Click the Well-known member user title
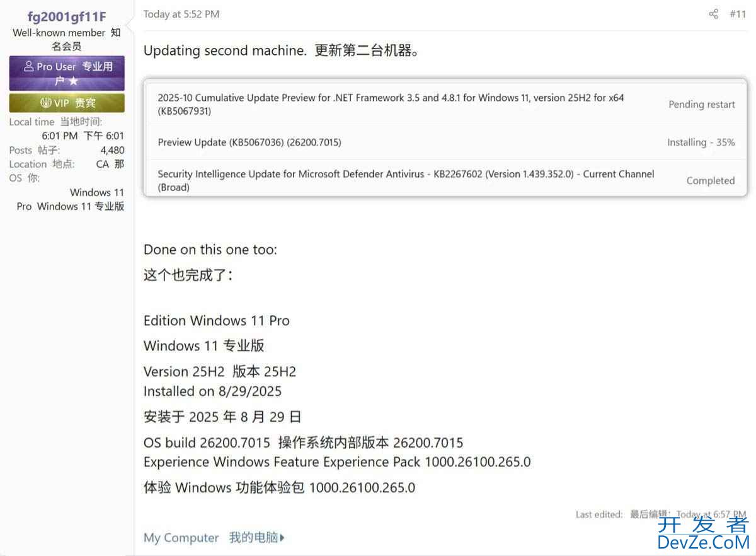Screen dimensions: 756x556 (x=59, y=33)
